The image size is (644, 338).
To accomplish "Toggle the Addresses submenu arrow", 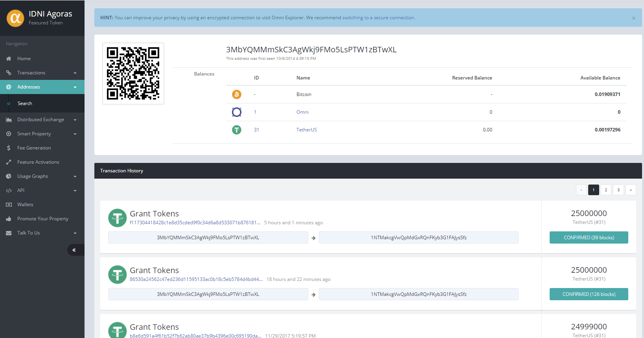I will coord(75,87).
